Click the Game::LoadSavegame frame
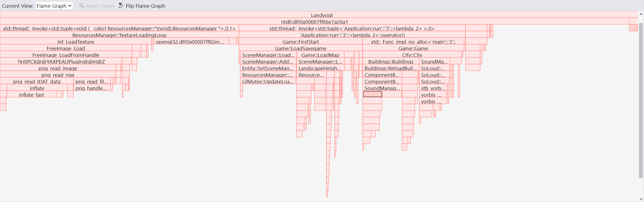The width and height of the screenshot is (644, 202). (x=300, y=48)
